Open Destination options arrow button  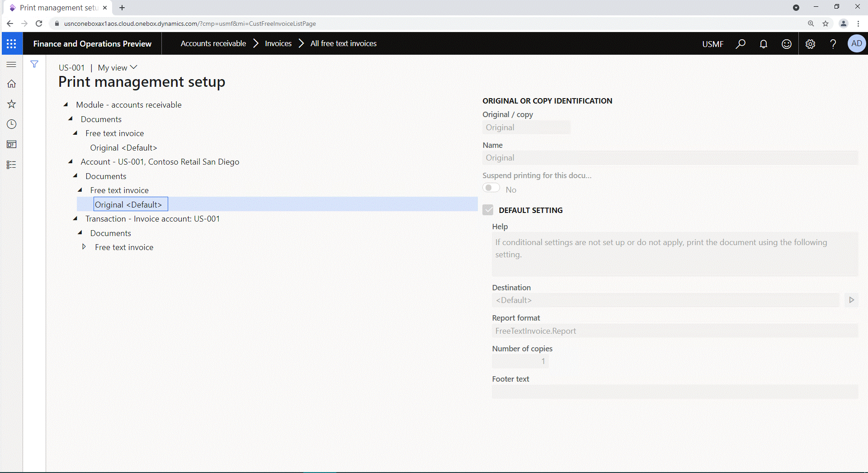[851, 300]
